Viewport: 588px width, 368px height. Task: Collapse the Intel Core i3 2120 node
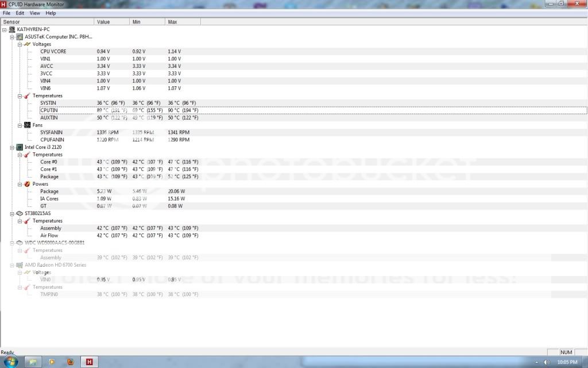coord(12,148)
